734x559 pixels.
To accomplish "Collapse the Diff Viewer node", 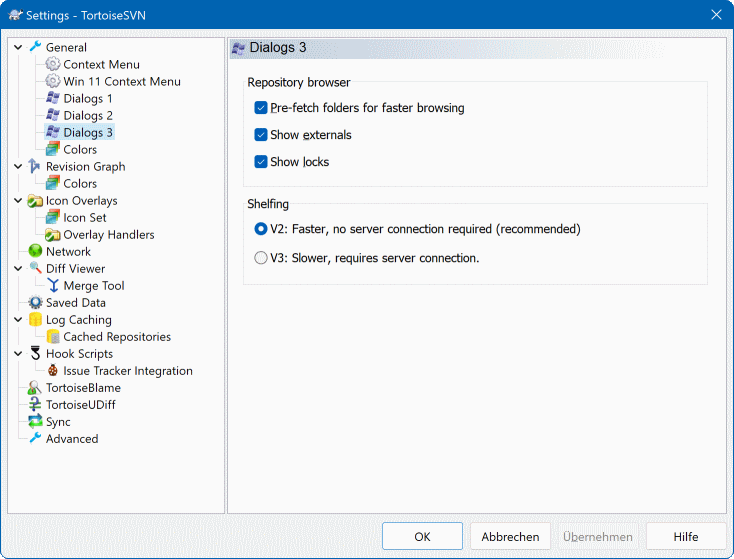I will (x=18, y=268).
